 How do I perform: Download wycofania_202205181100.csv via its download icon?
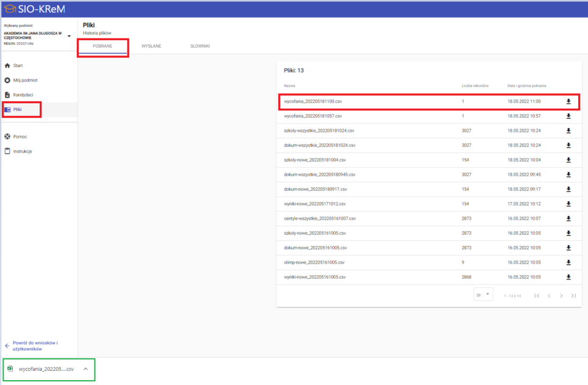click(x=568, y=101)
